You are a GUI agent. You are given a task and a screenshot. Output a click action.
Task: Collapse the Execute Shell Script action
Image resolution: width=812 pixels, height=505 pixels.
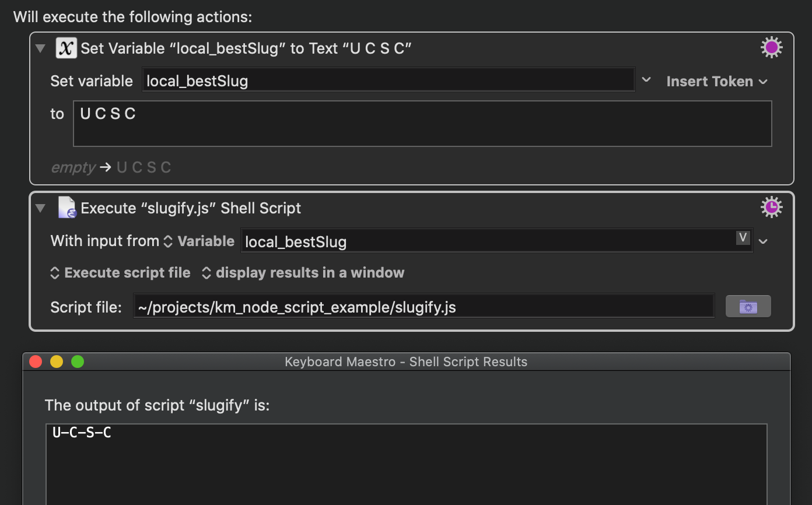[x=40, y=208]
